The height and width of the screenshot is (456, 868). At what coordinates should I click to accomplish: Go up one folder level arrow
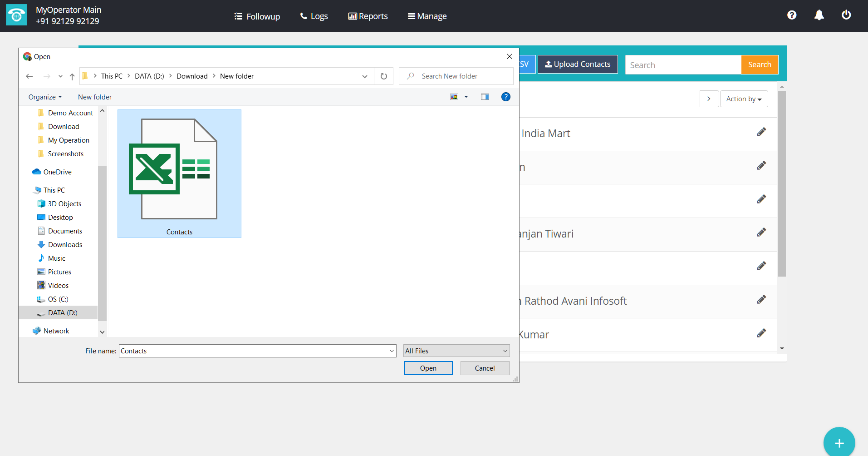(x=72, y=76)
